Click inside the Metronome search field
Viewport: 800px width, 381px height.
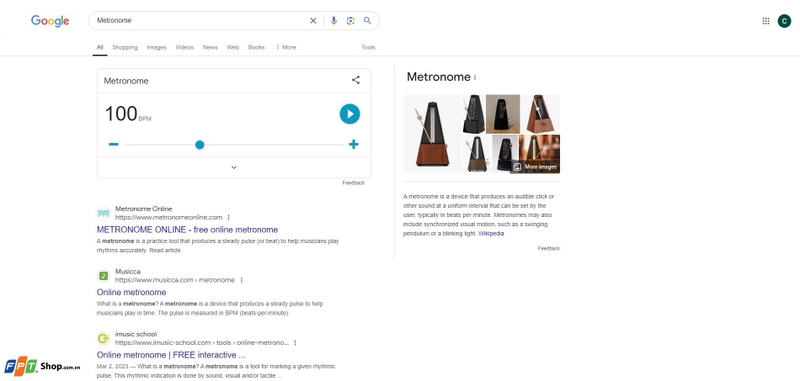(x=202, y=21)
